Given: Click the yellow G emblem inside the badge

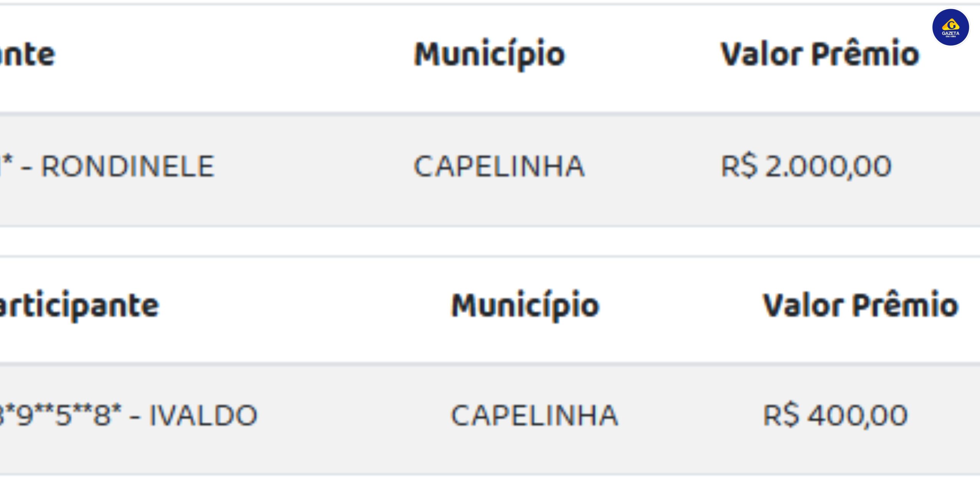Looking at the screenshot, I should (951, 24).
